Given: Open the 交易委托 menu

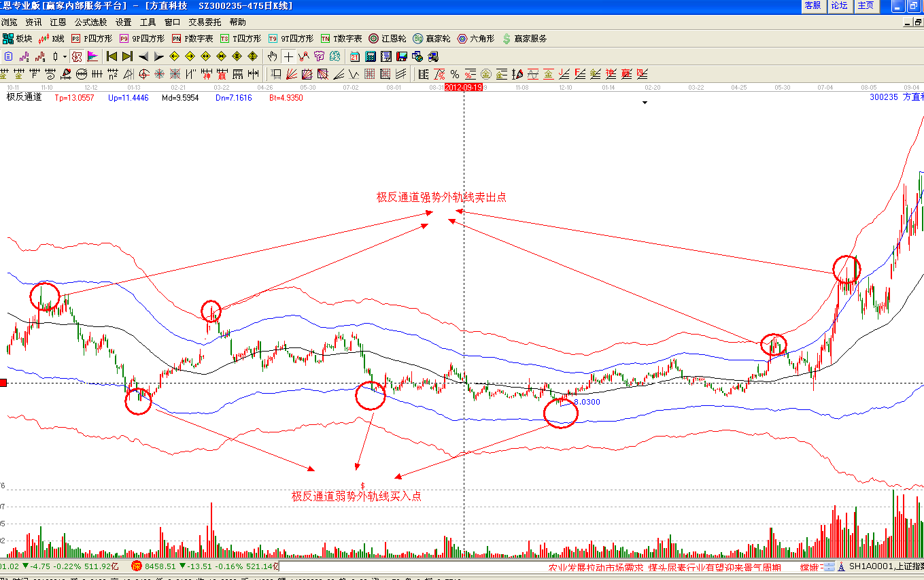Looking at the screenshot, I should pyautogui.click(x=205, y=22).
